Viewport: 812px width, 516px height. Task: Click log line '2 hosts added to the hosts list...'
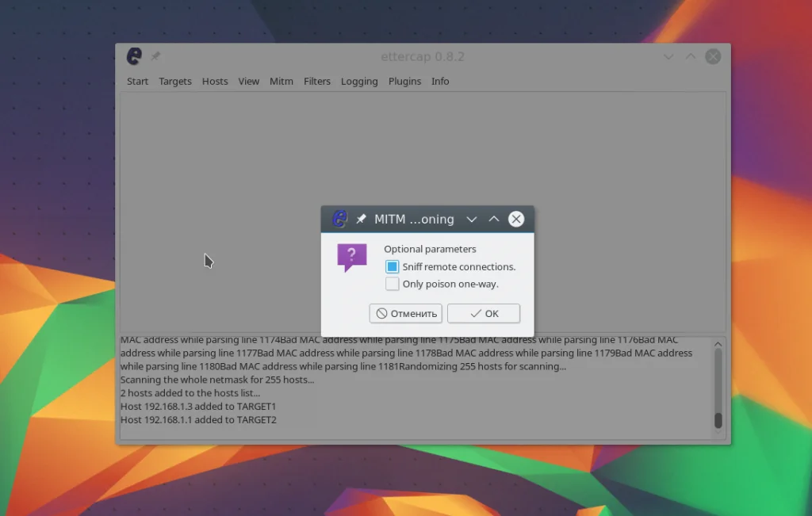tap(190, 393)
